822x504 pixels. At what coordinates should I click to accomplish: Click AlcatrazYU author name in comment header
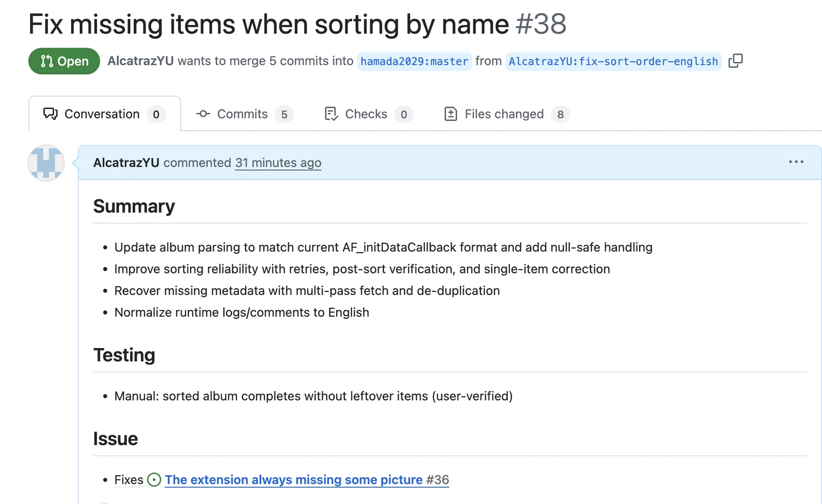click(x=126, y=163)
